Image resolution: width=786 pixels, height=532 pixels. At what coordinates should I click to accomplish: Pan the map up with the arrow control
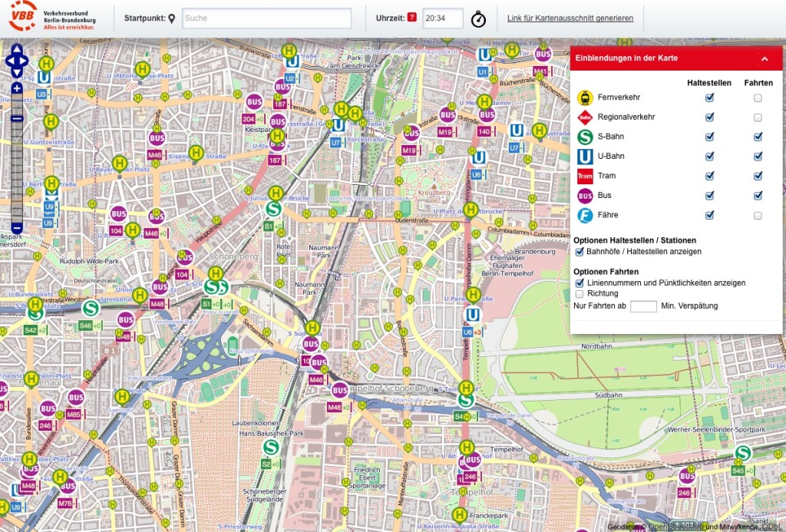click(x=17, y=50)
